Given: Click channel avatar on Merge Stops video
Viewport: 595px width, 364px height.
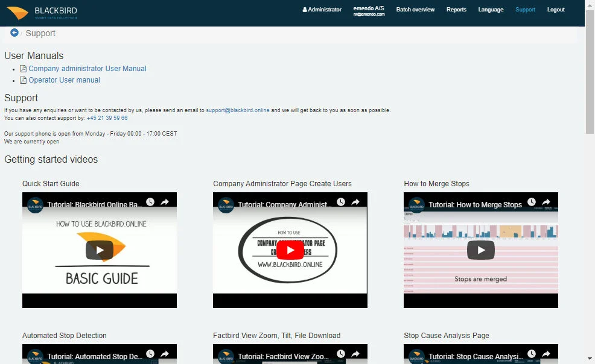Looking at the screenshot, I should tap(416, 205).
